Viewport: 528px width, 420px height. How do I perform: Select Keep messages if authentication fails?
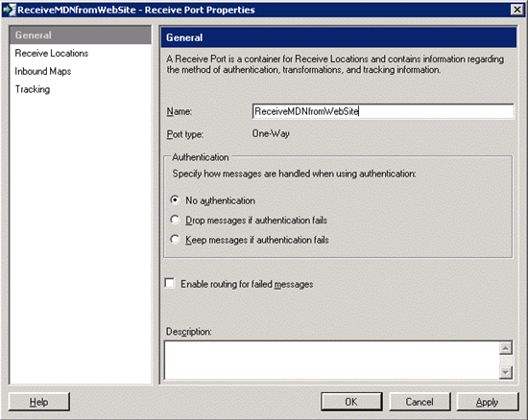coord(175,240)
